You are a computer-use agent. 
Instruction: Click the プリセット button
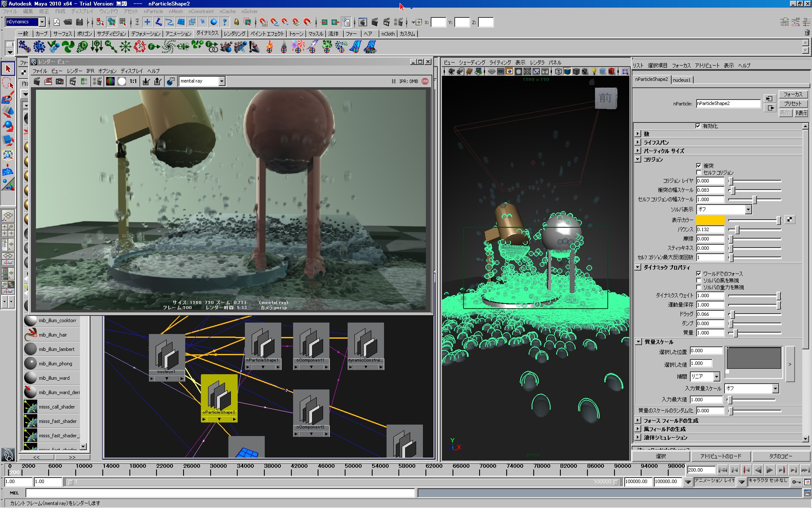click(x=793, y=103)
